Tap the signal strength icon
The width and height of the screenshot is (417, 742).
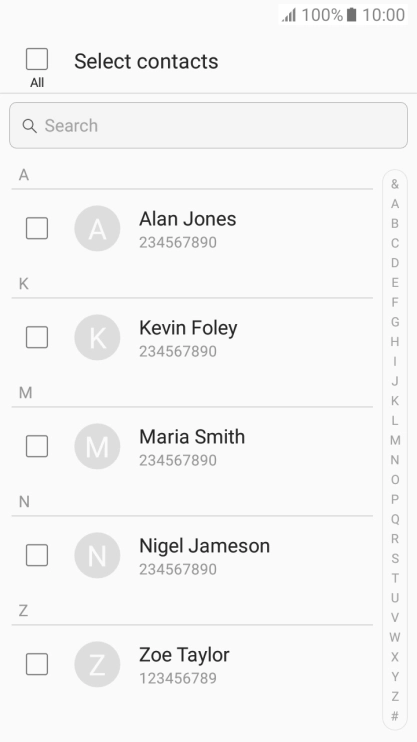289,16
